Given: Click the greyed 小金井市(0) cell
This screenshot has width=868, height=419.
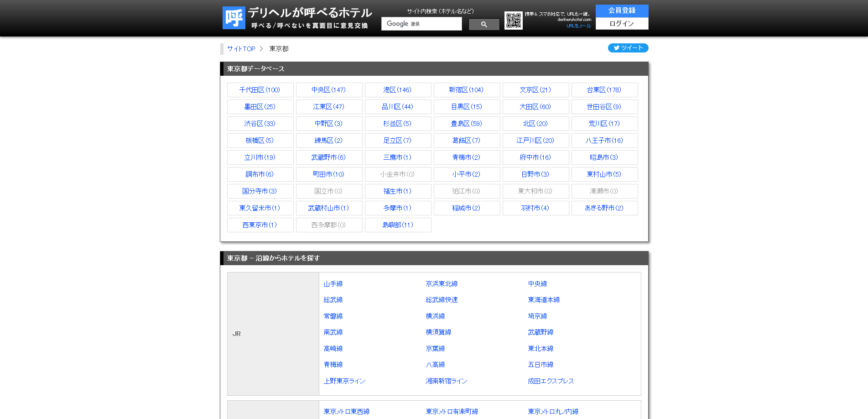Looking at the screenshot, I should pos(398,174).
